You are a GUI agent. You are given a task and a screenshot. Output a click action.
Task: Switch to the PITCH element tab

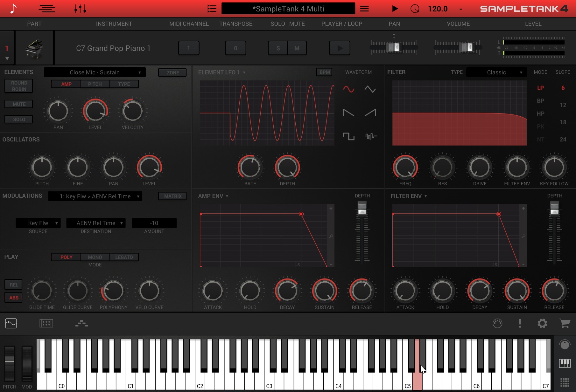pos(95,84)
